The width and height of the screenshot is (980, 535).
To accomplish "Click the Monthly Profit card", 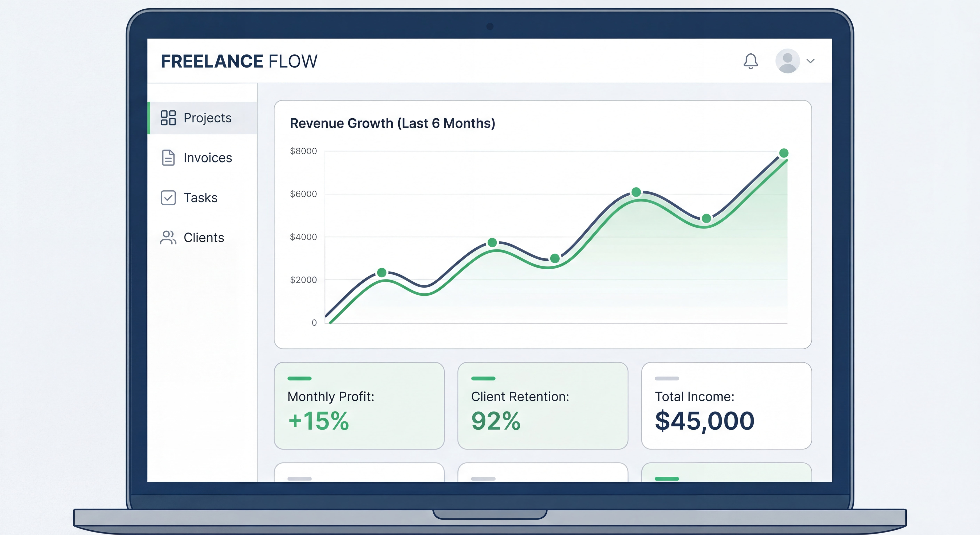I will (359, 406).
